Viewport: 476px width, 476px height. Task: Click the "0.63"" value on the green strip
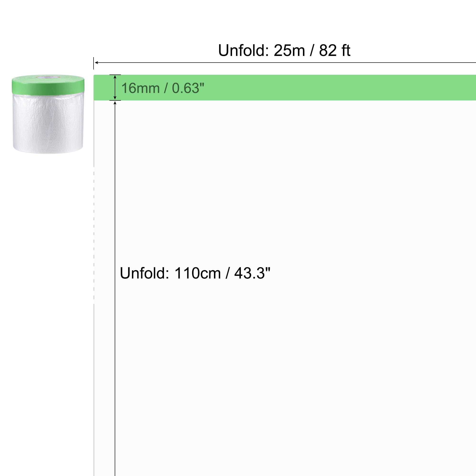pos(188,88)
